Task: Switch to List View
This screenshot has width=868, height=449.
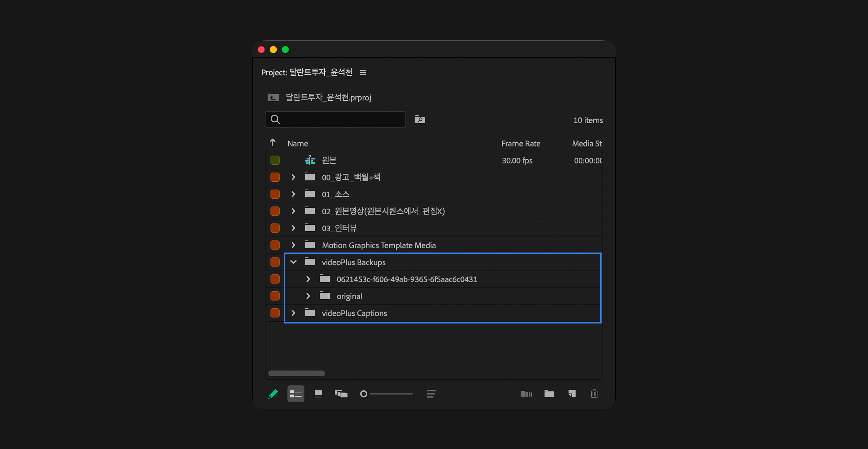Action: [x=296, y=394]
